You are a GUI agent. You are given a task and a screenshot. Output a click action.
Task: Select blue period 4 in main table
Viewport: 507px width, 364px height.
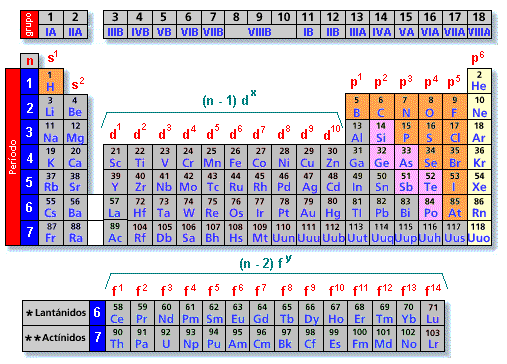pos(30,157)
